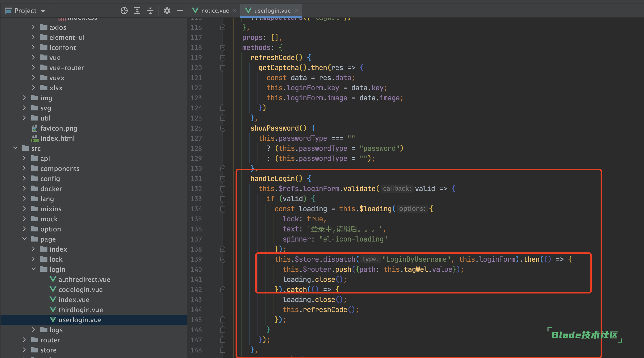This screenshot has width=644, height=358.
Task: Select the docker folder
Action: 51,189
